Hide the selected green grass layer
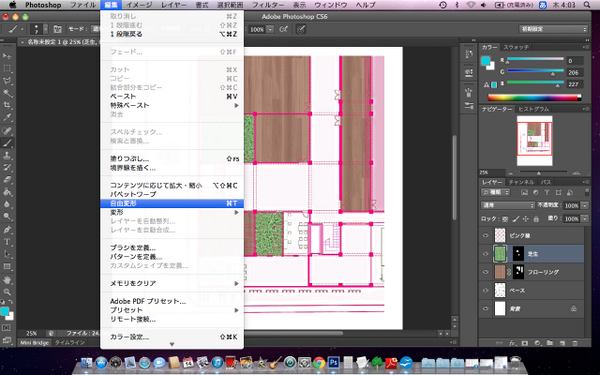 (486, 254)
